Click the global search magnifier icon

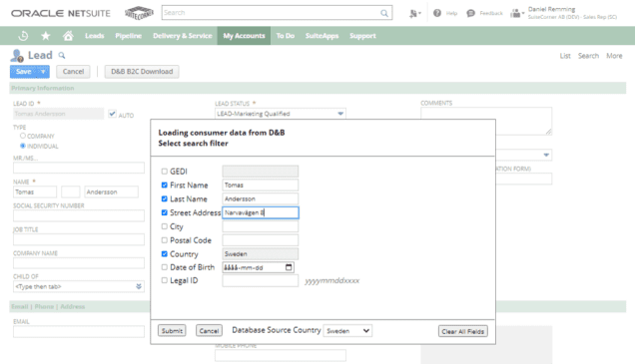pyautogui.click(x=384, y=13)
